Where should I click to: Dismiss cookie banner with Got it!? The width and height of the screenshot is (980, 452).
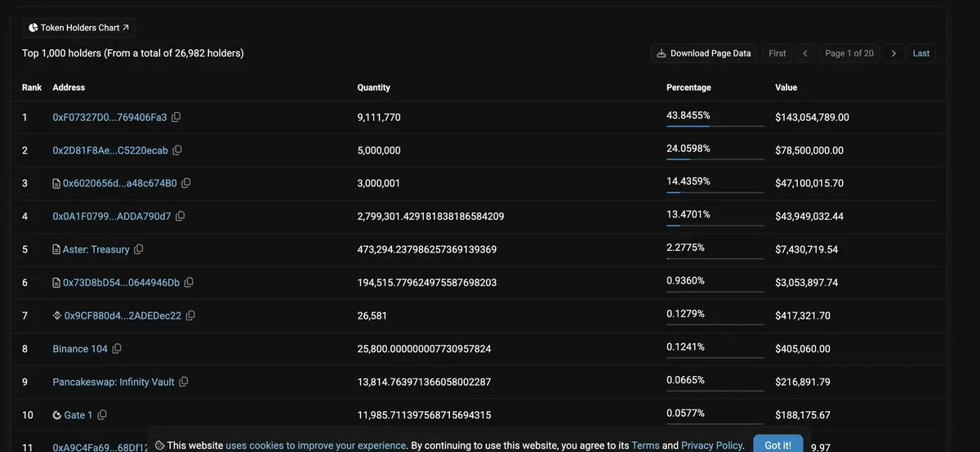point(777,445)
